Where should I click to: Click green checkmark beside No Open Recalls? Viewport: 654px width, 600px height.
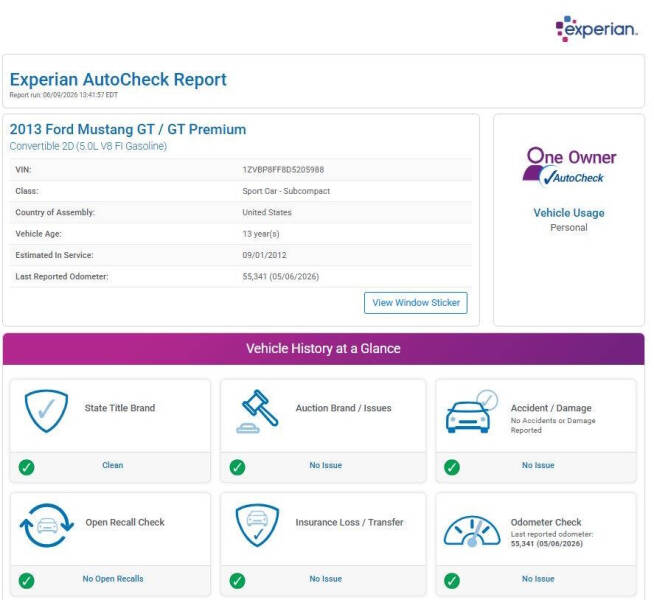coord(27,580)
